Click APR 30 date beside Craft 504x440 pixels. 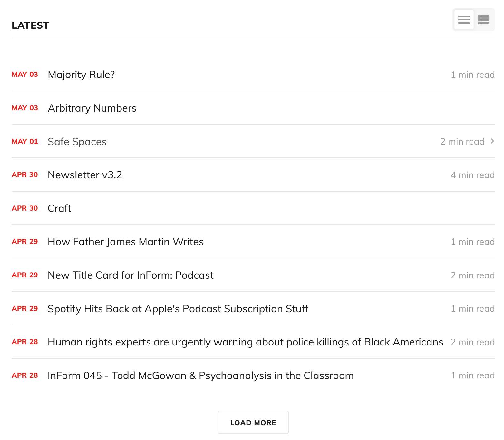click(x=25, y=208)
